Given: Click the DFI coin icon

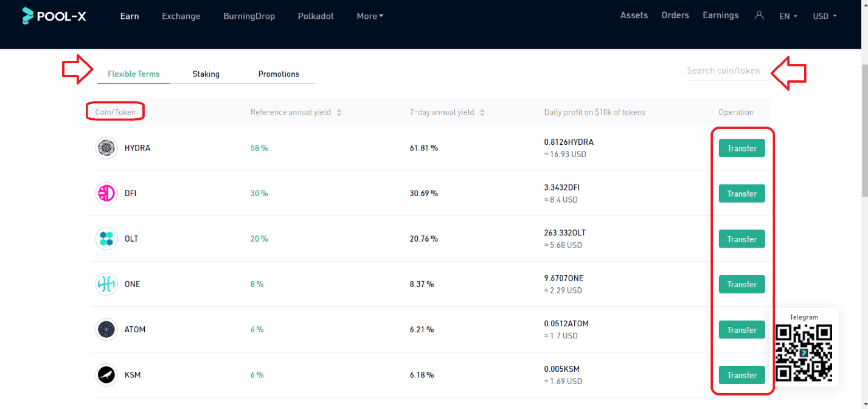Looking at the screenshot, I should pyautogui.click(x=106, y=194).
